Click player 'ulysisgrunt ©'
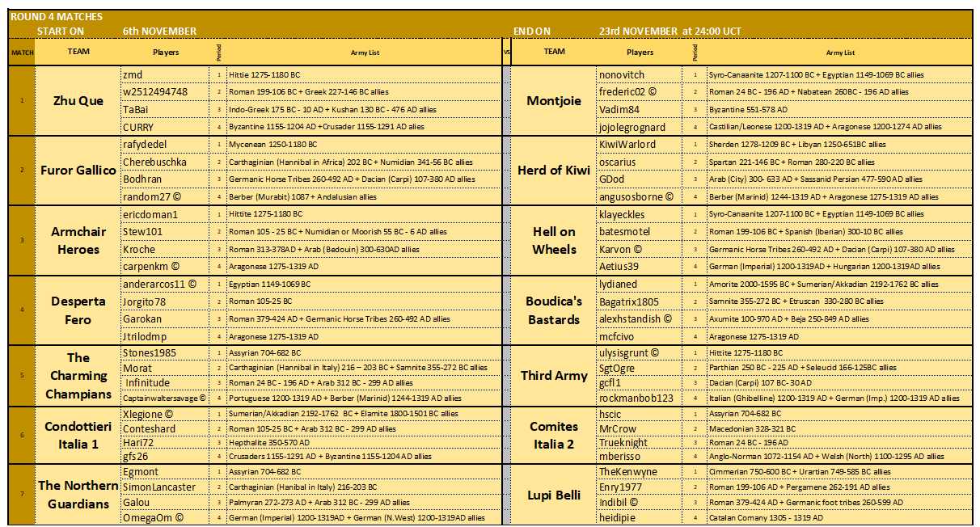This screenshot has height=527, width=980. click(x=629, y=353)
